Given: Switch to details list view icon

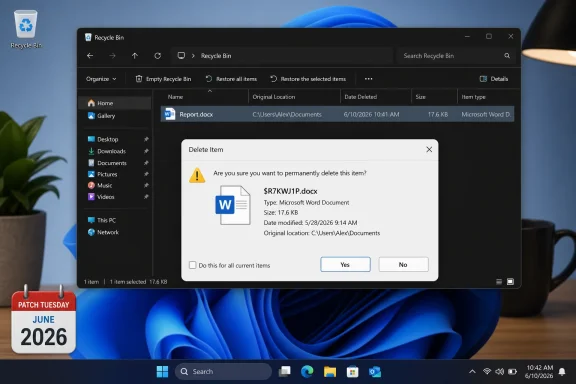Looking at the screenshot, I should tap(499, 282).
